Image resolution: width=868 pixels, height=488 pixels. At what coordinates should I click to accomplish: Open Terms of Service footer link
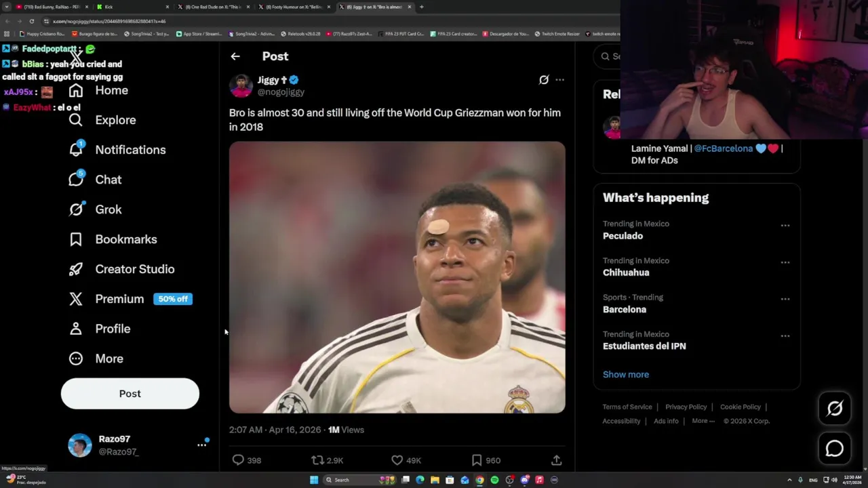(627, 407)
